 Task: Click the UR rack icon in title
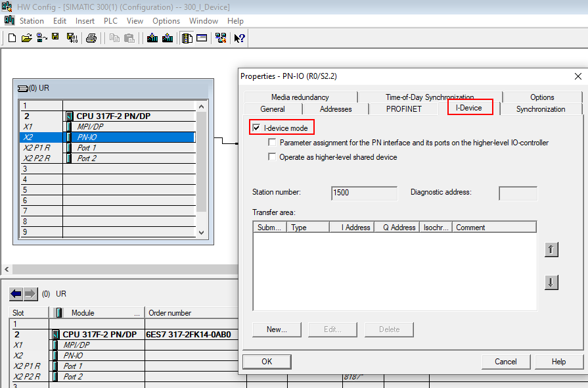click(x=23, y=88)
